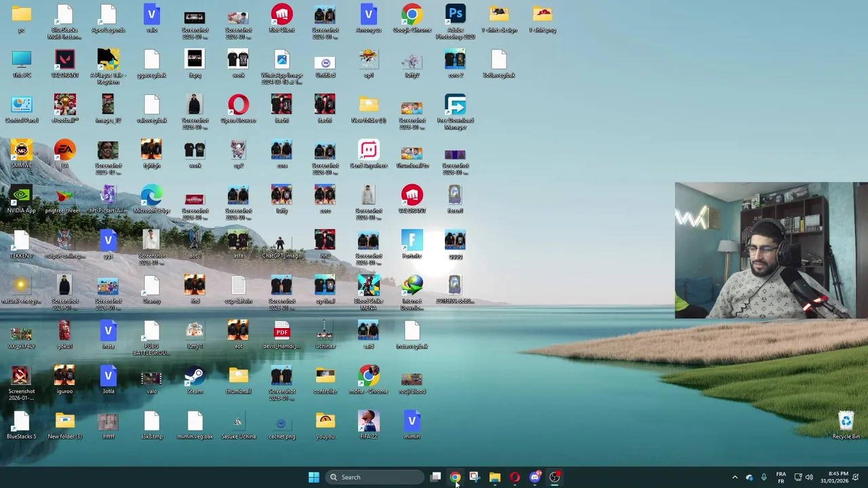Select the s3k8.tmp file
Image resolution: width=868 pixels, height=488 pixels.
(151, 426)
